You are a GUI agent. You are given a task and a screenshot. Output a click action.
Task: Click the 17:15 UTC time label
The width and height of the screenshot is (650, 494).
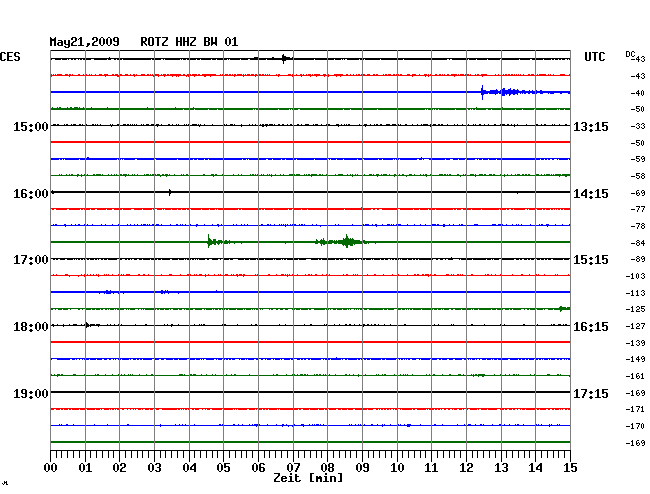tap(591, 393)
